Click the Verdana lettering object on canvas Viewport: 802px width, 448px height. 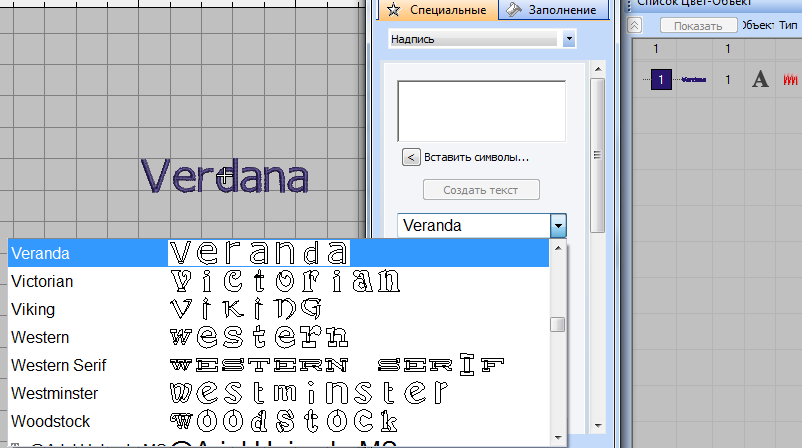[x=225, y=175]
